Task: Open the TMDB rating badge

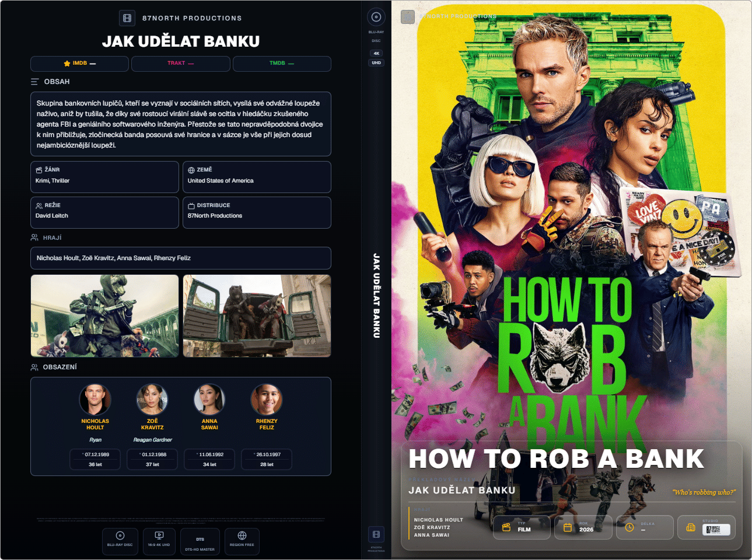Action: tap(282, 64)
